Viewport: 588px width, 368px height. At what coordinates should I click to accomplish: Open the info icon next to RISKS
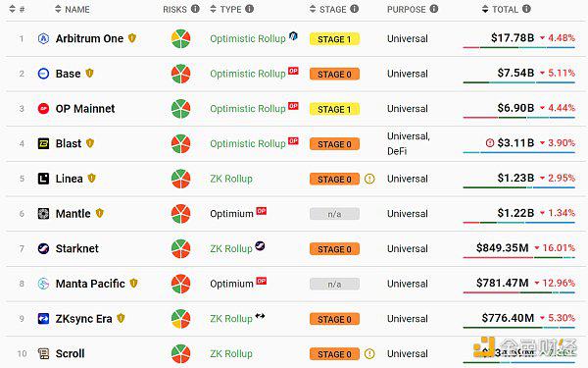coord(195,9)
